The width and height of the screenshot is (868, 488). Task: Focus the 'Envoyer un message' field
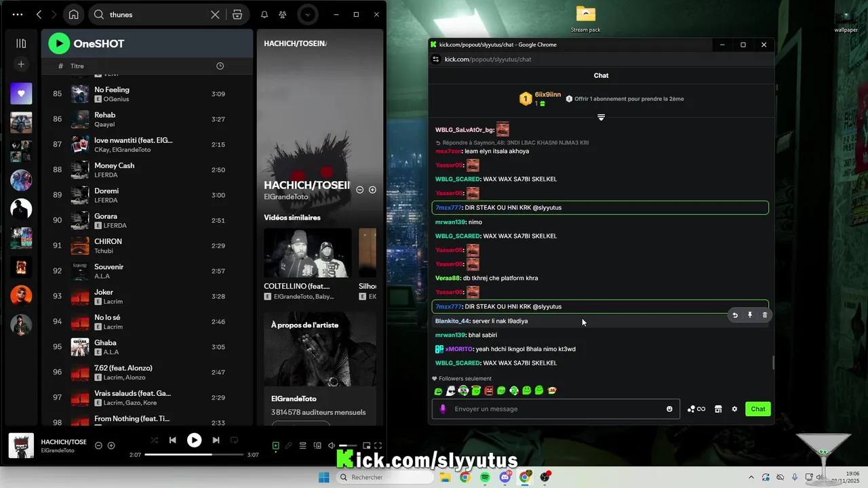coord(556,409)
